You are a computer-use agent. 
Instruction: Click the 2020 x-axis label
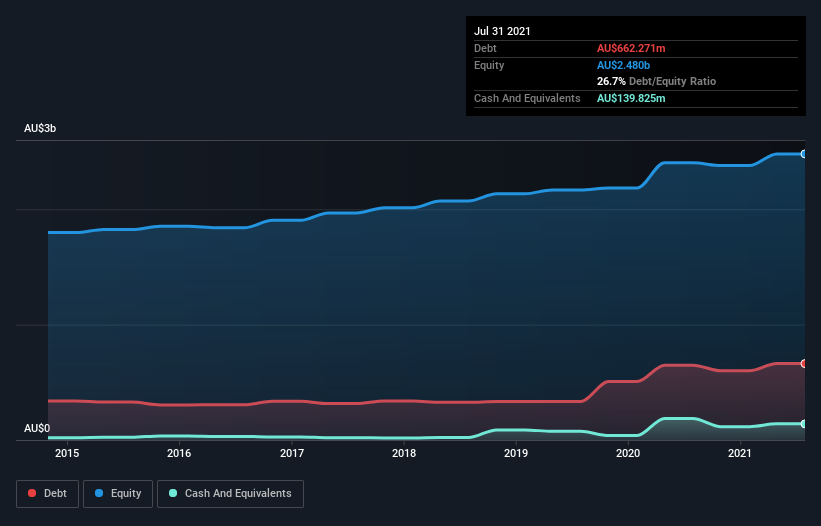click(628, 453)
